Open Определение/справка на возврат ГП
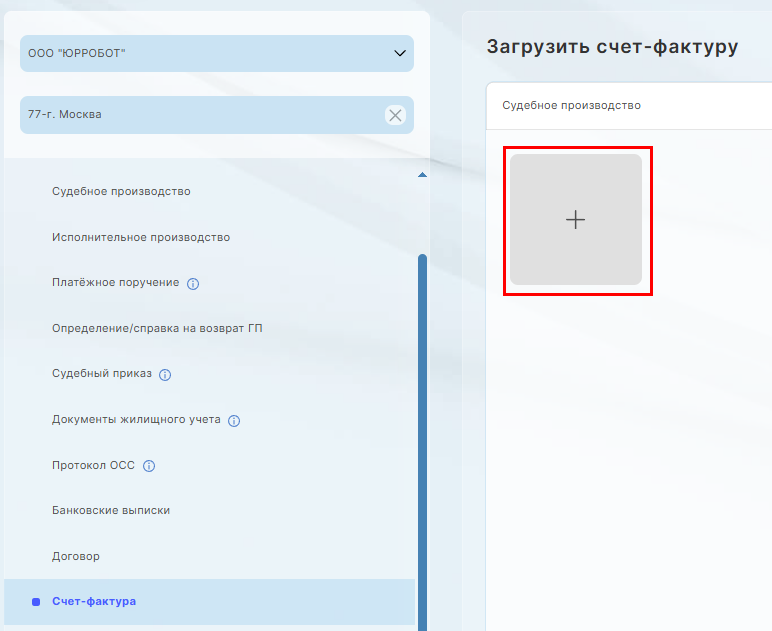The width and height of the screenshot is (772, 631). pyautogui.click(x=157, y=328)
